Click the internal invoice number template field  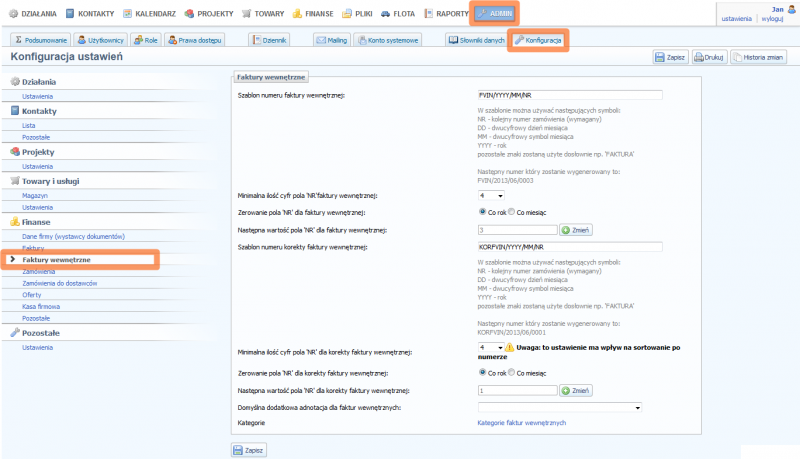tap(571, 95)
